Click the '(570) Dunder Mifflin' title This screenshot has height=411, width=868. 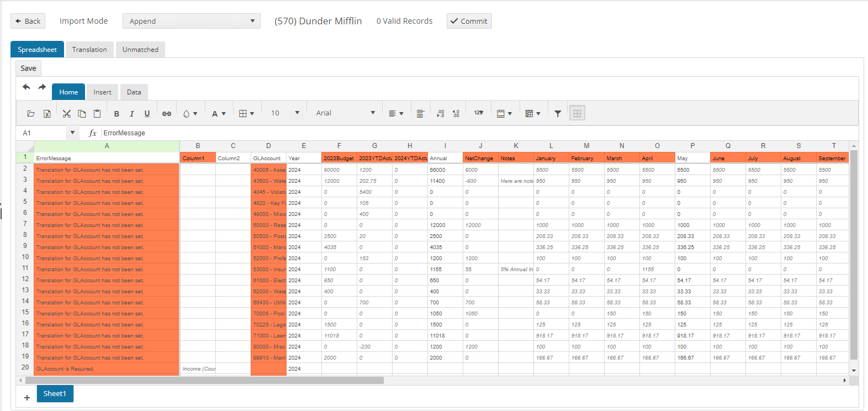coord(318,21)
